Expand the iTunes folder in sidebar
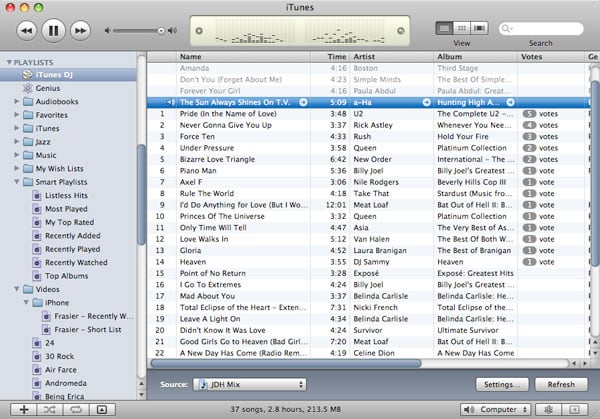 click(16, 128)
